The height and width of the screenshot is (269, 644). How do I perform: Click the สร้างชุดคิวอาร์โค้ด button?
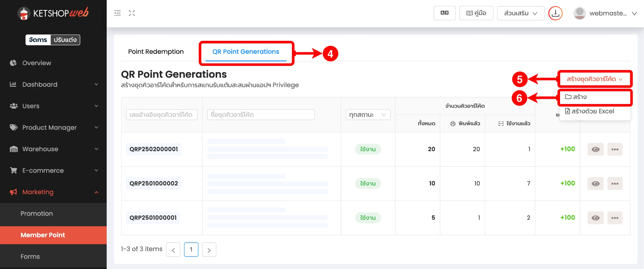594,79
